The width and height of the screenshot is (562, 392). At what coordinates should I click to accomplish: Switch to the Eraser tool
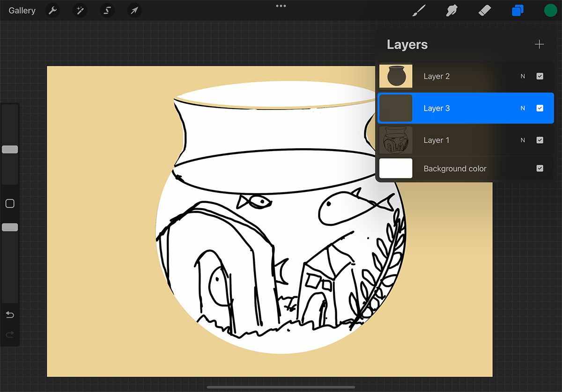click(x=484, y=10)
